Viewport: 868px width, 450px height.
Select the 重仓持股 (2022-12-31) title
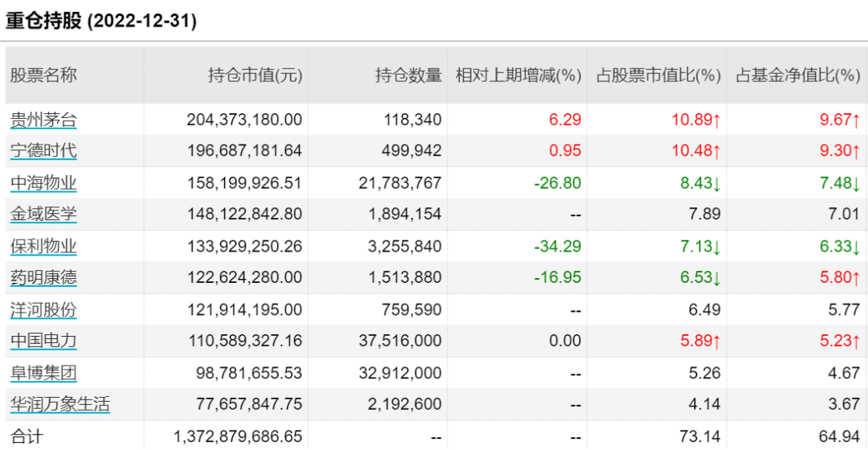click(x=101, y=21)
